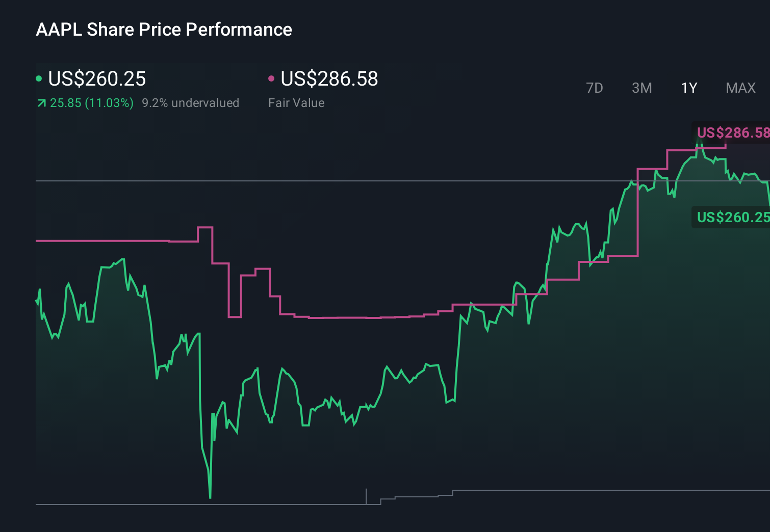Click the large US$286.58 fair value heading

pyautogui.click(x=329, y=78)
